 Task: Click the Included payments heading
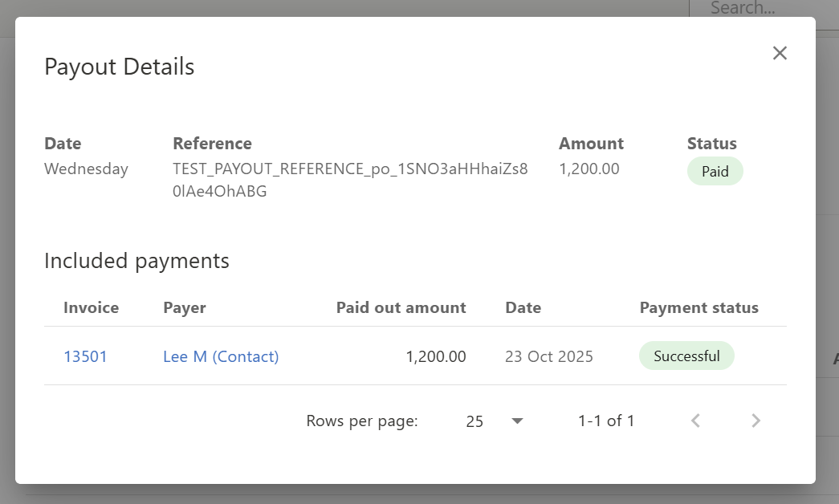coord(136,261)
